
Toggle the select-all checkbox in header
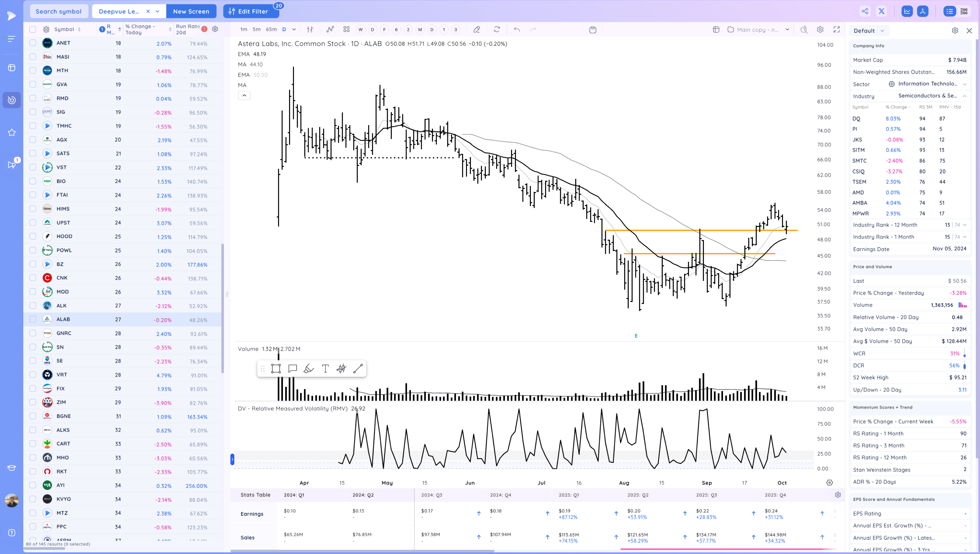tap(33, 29)
